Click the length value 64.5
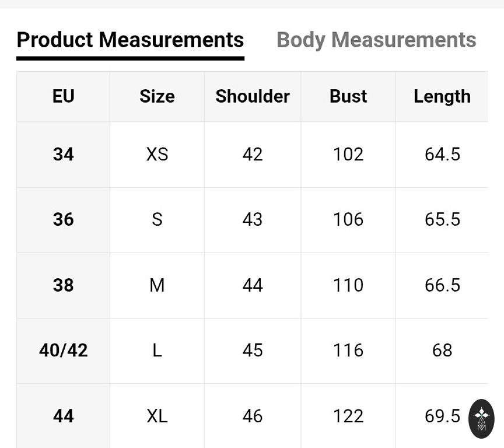The width and height of the screenshot is (504, 448). (442, 154)
